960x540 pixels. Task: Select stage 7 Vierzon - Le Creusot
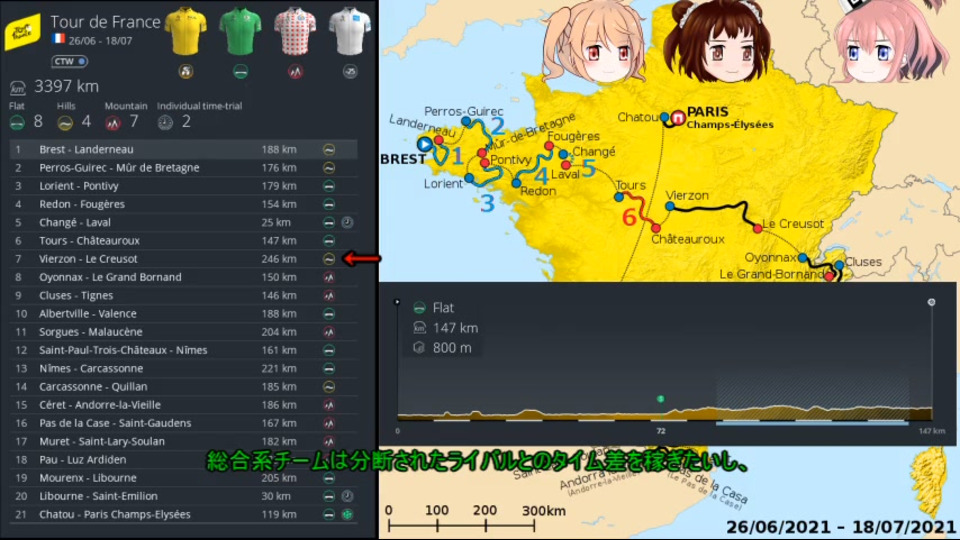click(x=184, y=259)
